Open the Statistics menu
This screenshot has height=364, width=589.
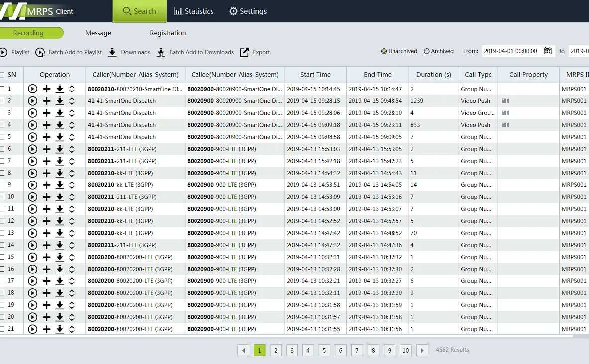coord(194,11)
